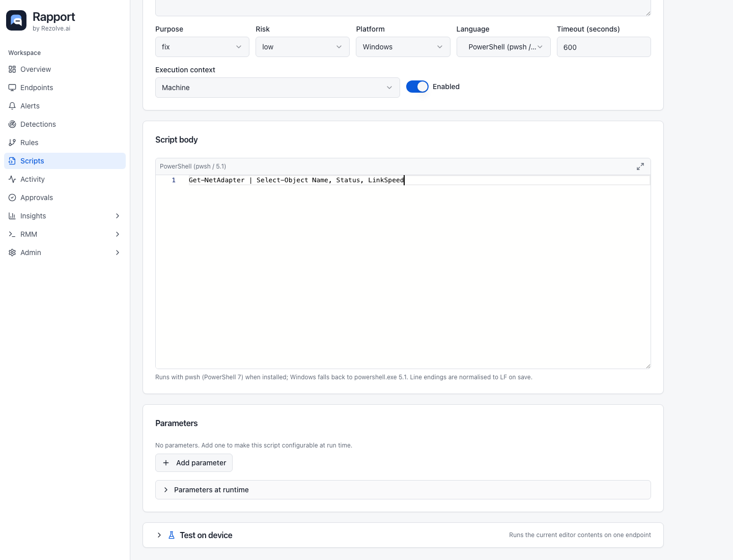733x560 pixels.
Task: Expand the Parameters at runtime section
Action: tap(403, 490)
